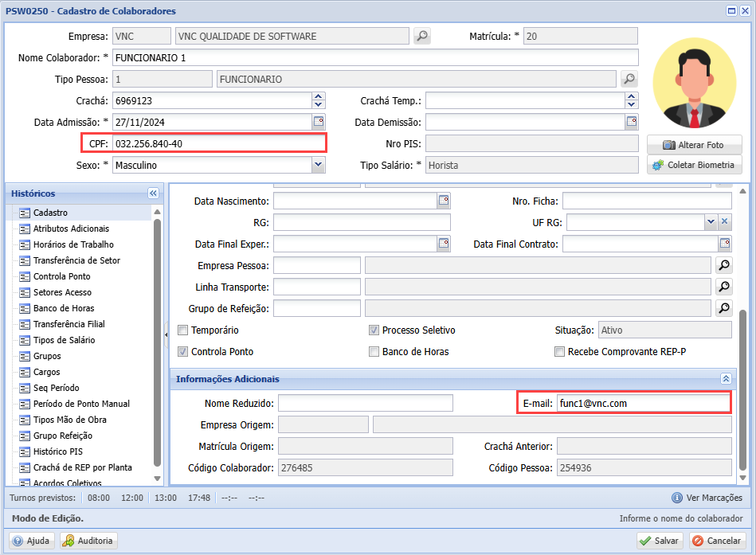Open Data Nascimento calendar picker
This screenshot has height=555, width=756.
[x=444, y=201]
